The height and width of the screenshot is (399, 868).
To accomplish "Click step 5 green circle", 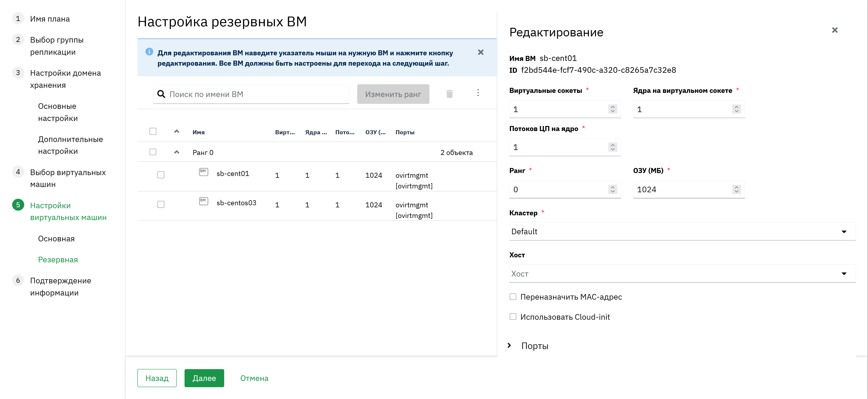I will (x=18, y=205).
